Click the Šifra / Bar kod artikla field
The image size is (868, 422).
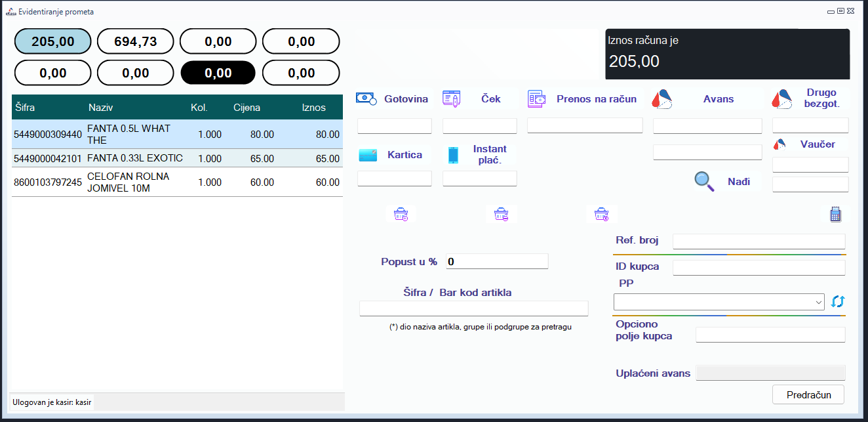(473, 308)
